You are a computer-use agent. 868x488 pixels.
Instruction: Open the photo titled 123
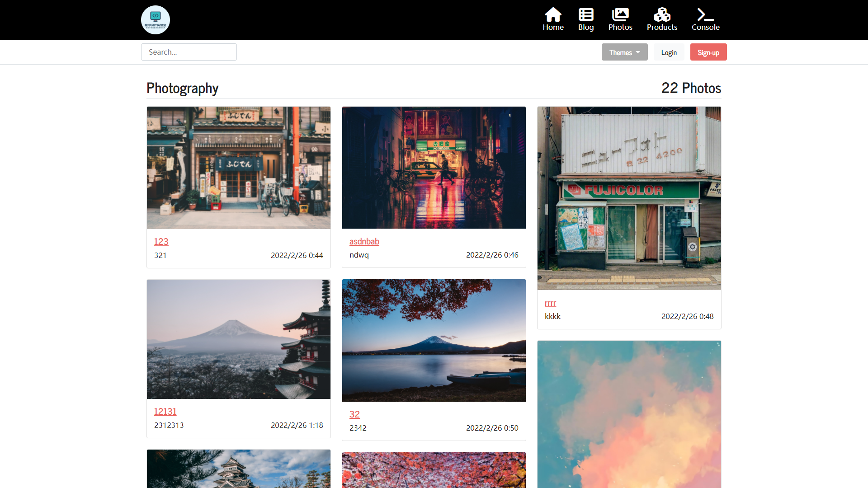161,242
